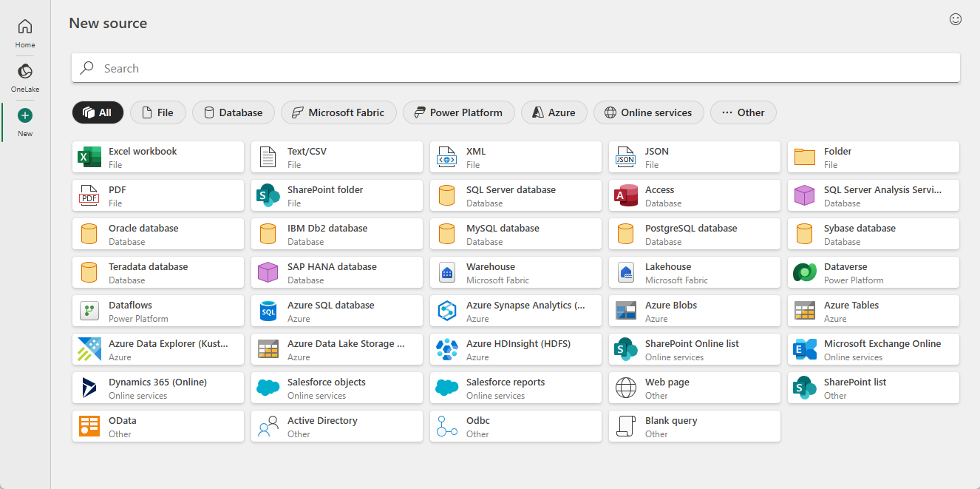Click the XML file icon
The image size is (980, 489).
click(x=446, y=157)
